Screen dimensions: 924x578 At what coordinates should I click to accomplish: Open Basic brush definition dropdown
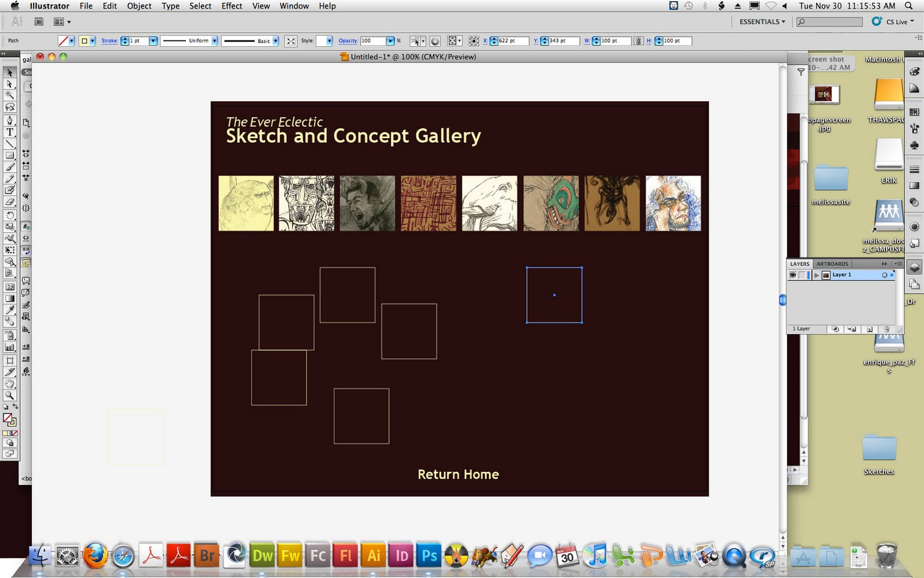point(275,41)
